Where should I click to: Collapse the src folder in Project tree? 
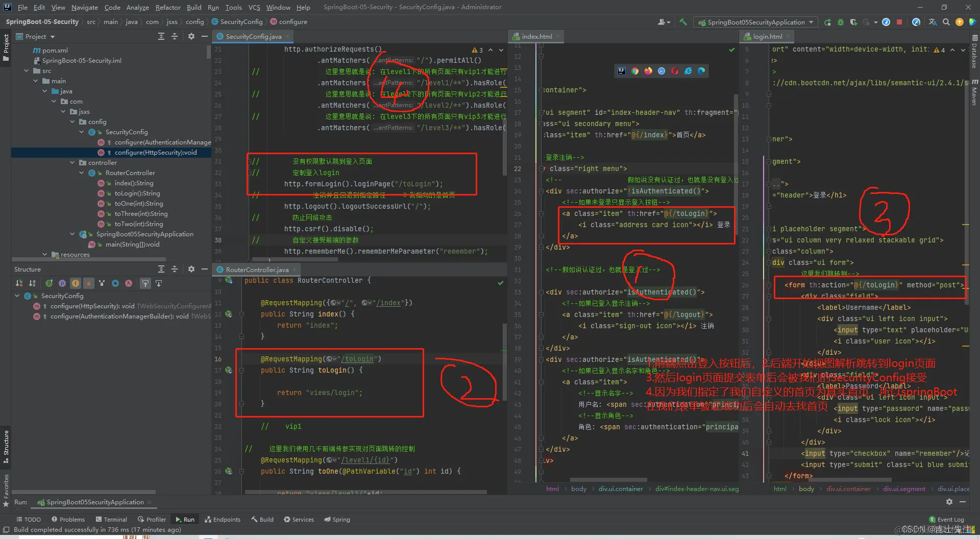[x=27, y=71]
